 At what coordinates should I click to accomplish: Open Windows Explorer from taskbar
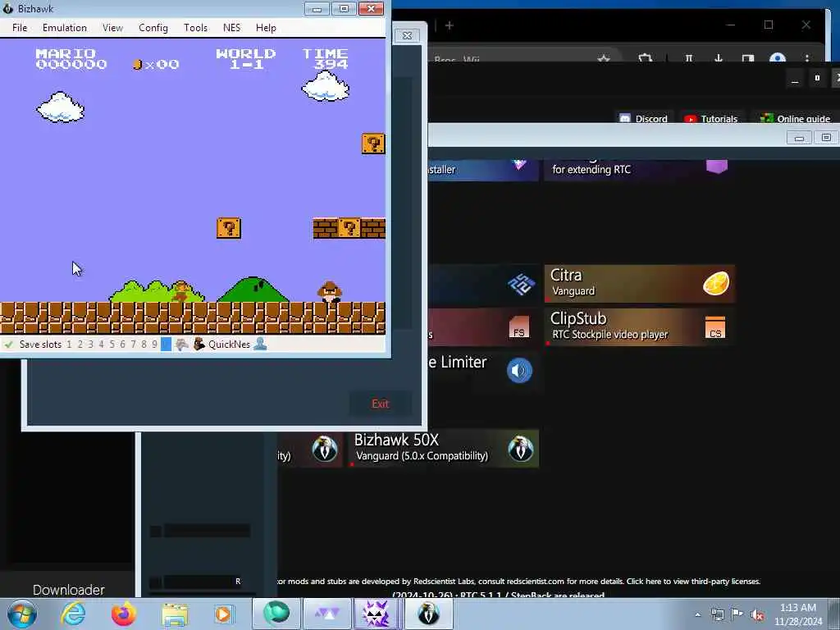point(175,614)
